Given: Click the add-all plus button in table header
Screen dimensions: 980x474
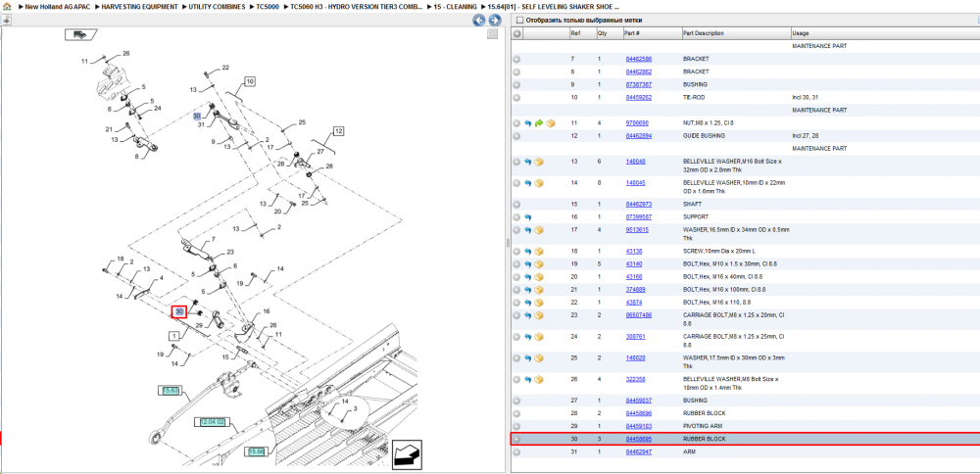Looking at the screenshot, I should coord(516,33).
